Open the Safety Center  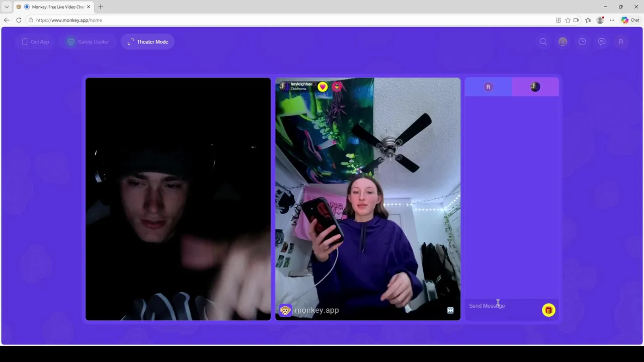(x=88, y=42)
